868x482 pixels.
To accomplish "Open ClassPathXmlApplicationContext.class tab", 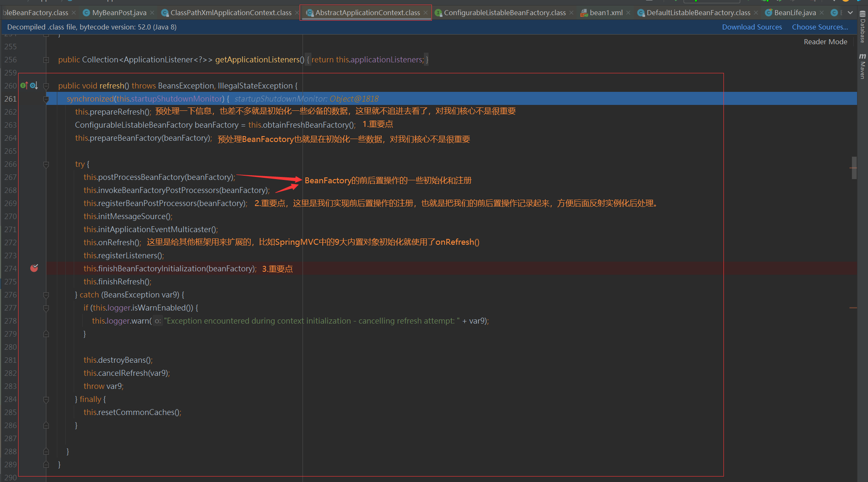I will click(x=231, y=13).
